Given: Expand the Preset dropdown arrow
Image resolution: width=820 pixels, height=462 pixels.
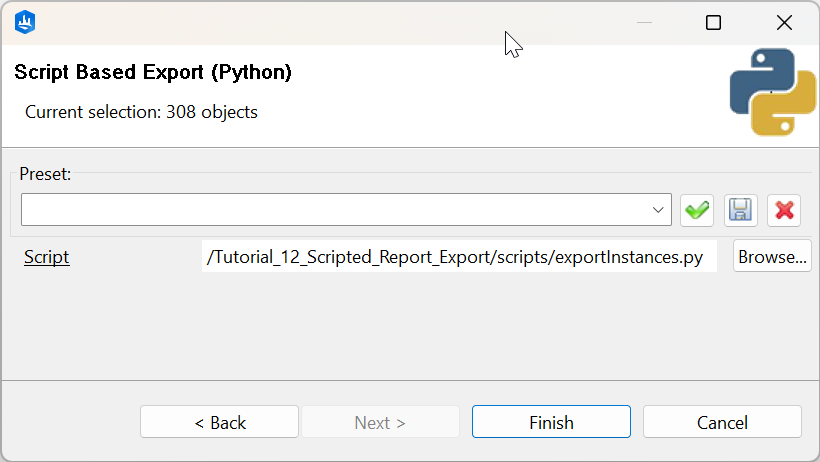Looking at the screenshot, I should 659,210.
